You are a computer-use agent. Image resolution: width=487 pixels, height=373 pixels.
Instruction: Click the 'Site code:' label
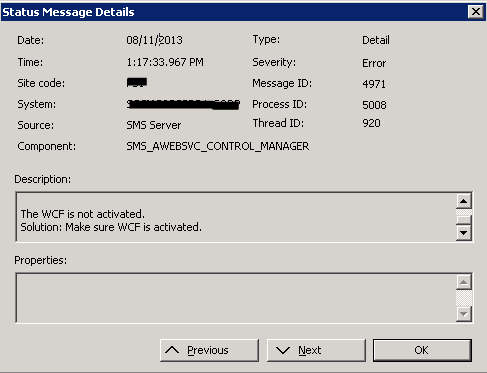pos(41,83)
